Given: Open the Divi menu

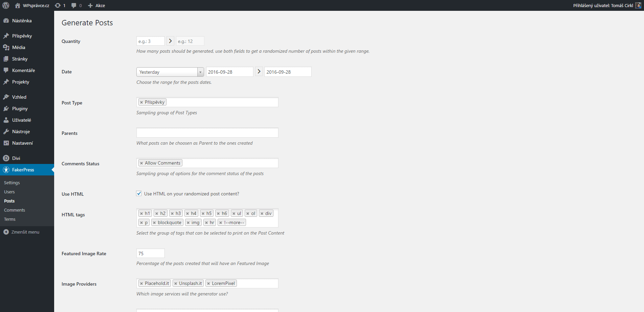Looking at the screenshot, I should point(27,158).
